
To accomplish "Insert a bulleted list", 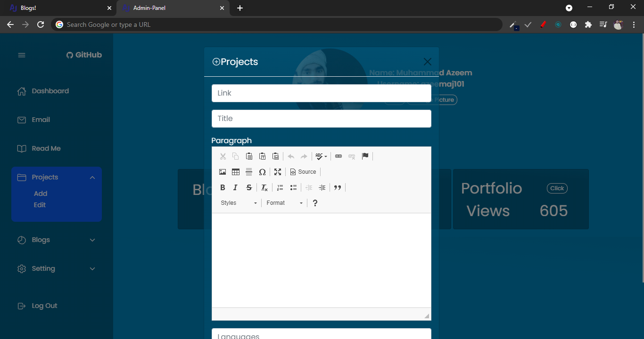I will click(293, 187).
